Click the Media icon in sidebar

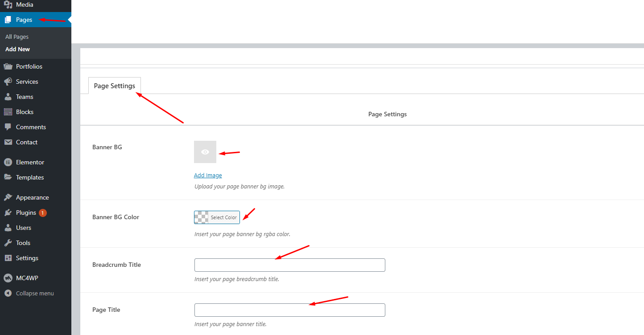tap(8, 4)
